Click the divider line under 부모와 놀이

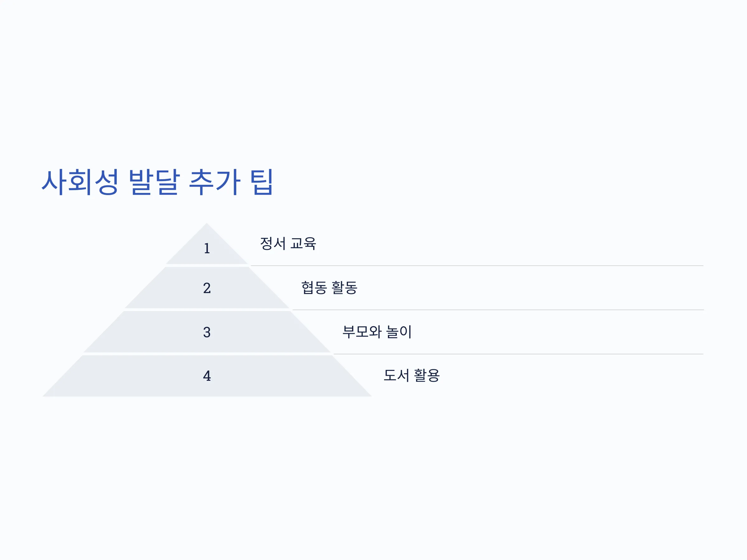(x=518, y=354)
